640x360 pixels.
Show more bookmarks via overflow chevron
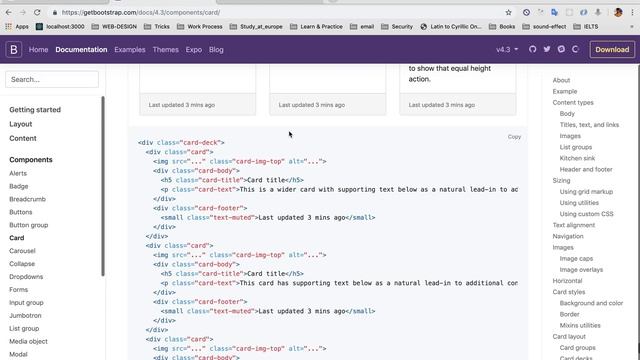[632, 27]
